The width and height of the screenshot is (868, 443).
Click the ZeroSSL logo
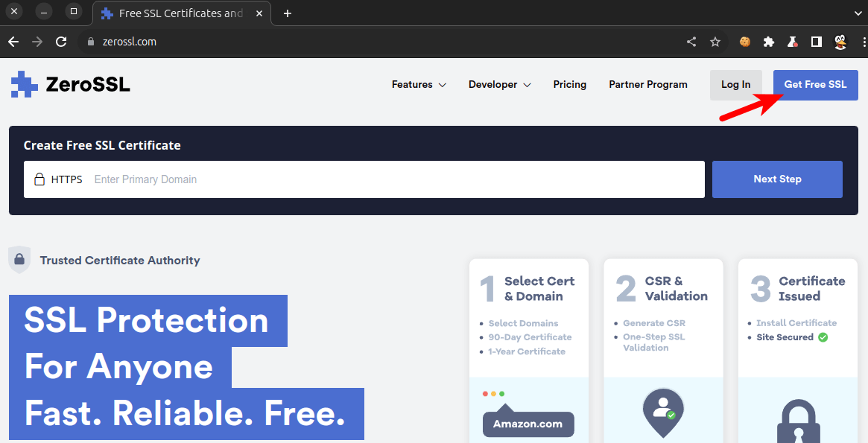(x=71, y=85)
